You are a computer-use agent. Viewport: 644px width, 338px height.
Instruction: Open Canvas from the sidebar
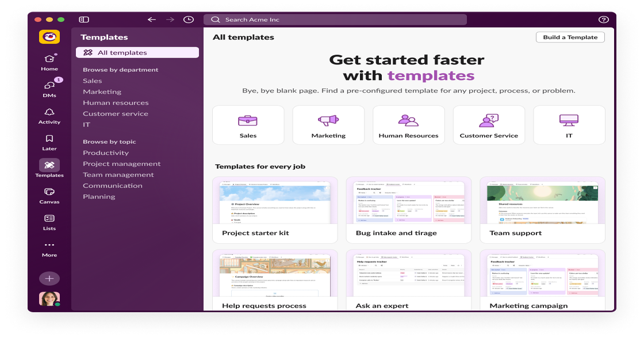[x=49, y=193]
